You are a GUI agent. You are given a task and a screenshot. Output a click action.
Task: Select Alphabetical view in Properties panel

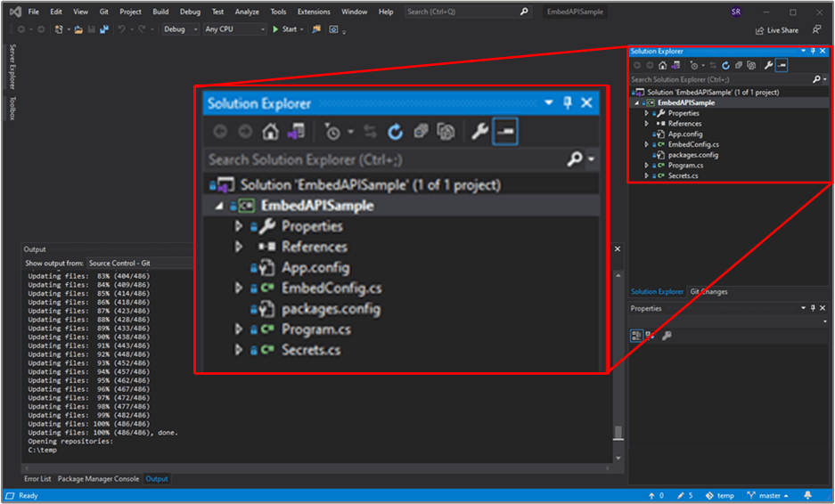649,336
